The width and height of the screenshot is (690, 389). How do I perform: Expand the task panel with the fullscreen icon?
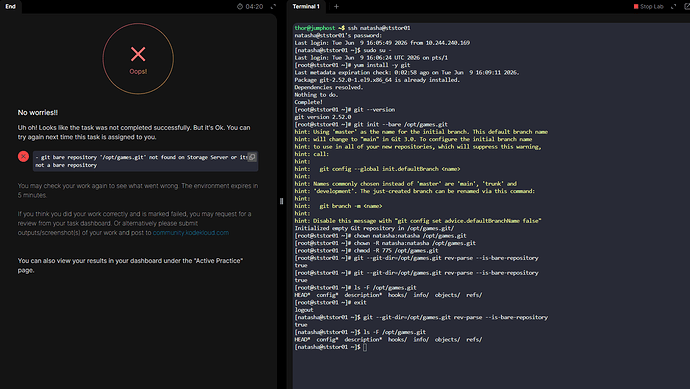tap(273, 6)
